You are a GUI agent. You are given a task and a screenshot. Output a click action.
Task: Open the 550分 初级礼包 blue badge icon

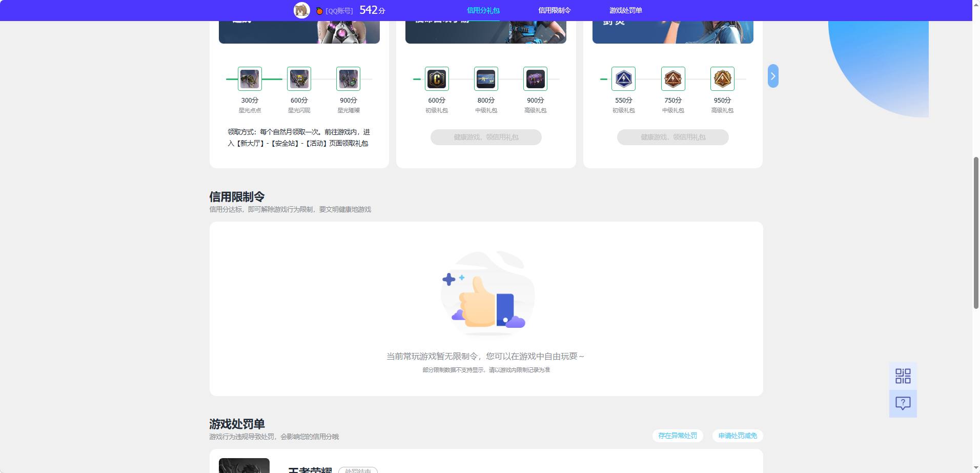tap(623, 79)
